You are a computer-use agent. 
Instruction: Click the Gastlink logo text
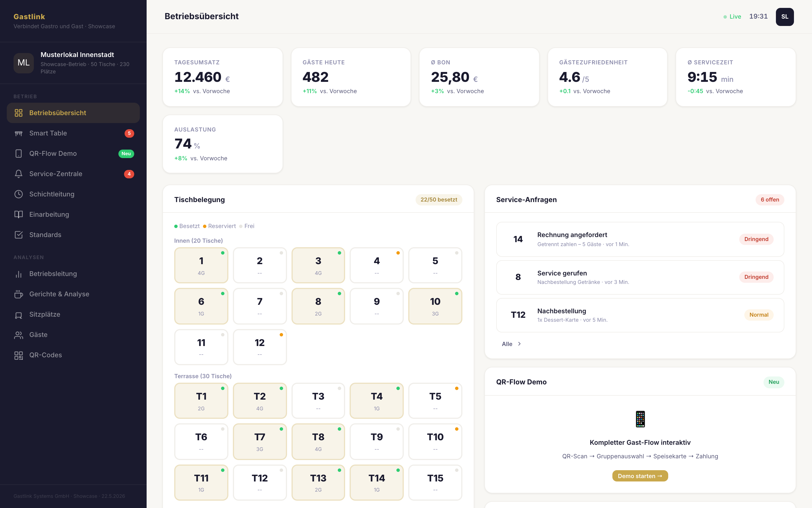coord(29,16)
